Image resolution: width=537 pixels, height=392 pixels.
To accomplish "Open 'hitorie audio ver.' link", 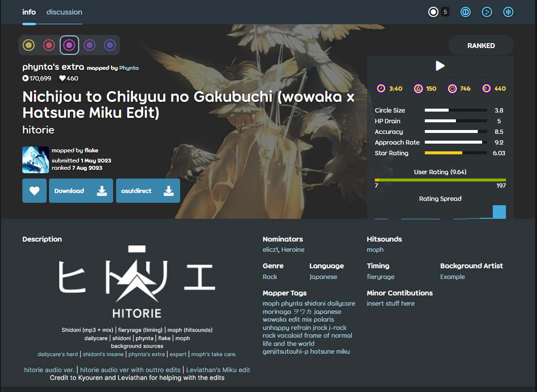I will (49, 370).
